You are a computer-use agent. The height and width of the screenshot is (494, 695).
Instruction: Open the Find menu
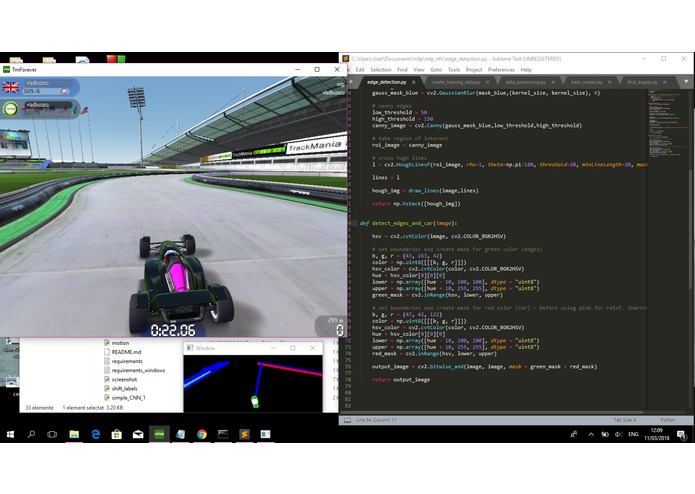tap(402, 70)
